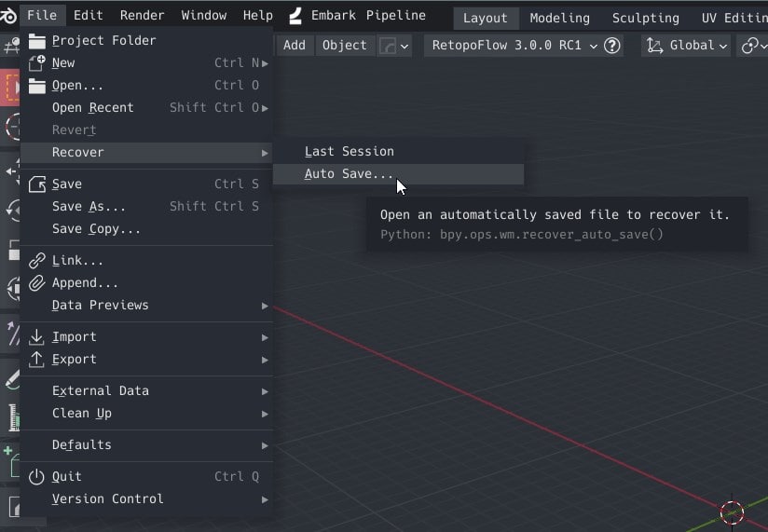This screenshot has height=532, width=768.
Task: Open the mode icon dropdown next to Object
Action: 394,46
